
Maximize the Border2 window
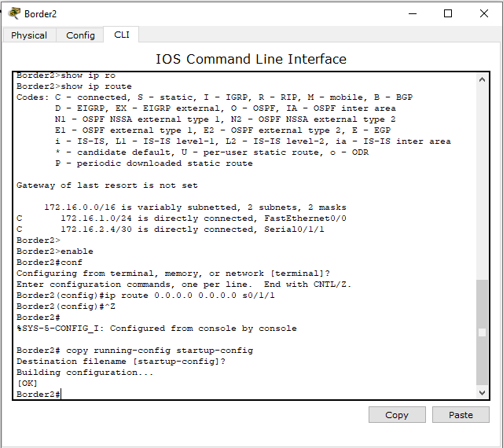[x=448, y=13]
